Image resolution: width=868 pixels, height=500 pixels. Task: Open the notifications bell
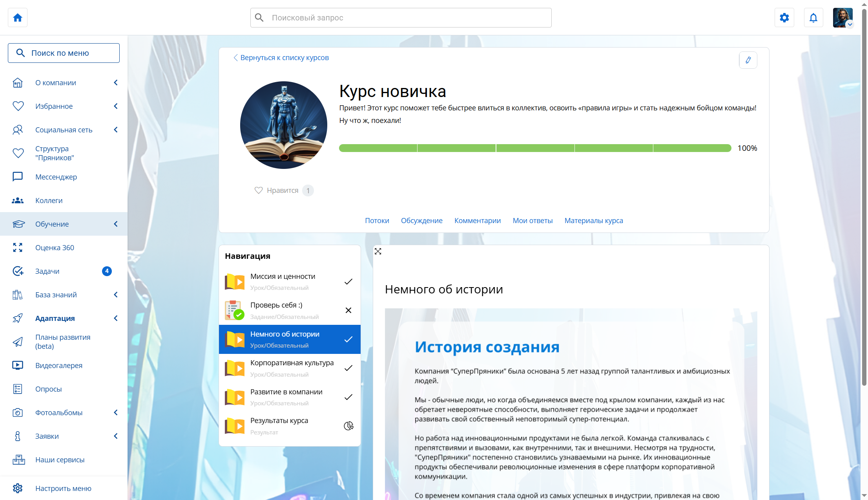[x=813, y=18]
